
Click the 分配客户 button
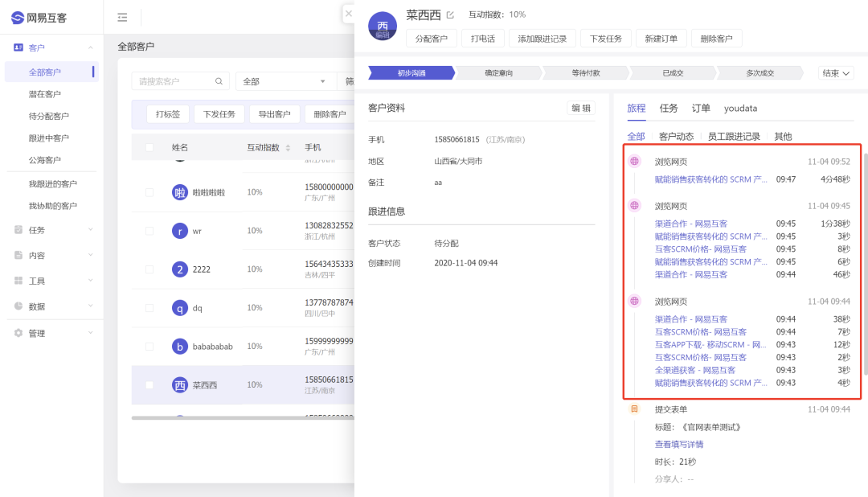point(432,39)
